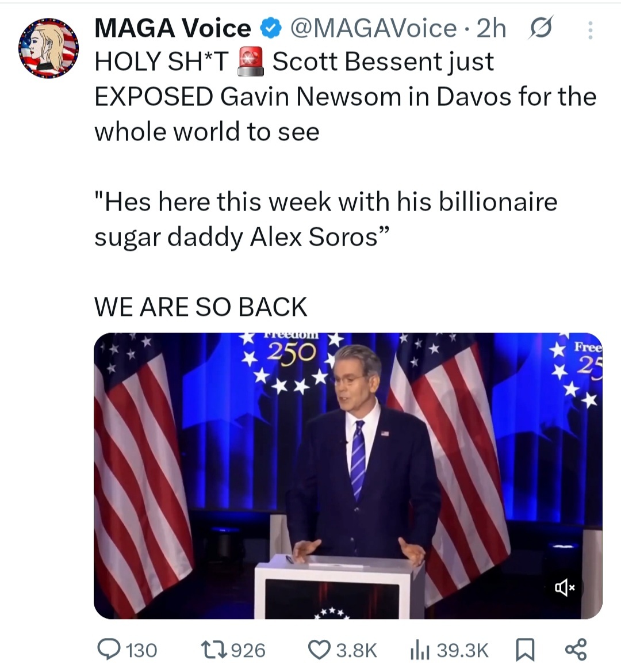Unmute the video with the speaker icon
Image resolution: width=621 pixels, height=672 pixels.
coord(565,587)
